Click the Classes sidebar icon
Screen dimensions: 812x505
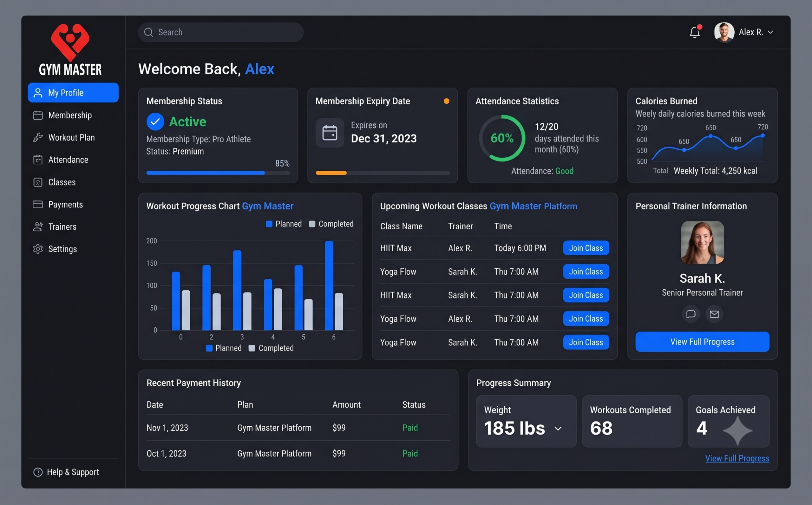(x=38, y=182)
